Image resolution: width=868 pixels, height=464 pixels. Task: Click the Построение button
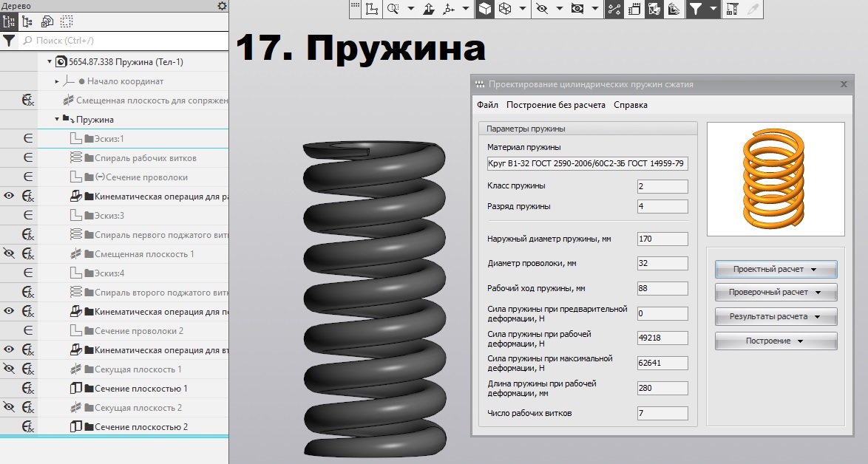(x=775, y=341)
